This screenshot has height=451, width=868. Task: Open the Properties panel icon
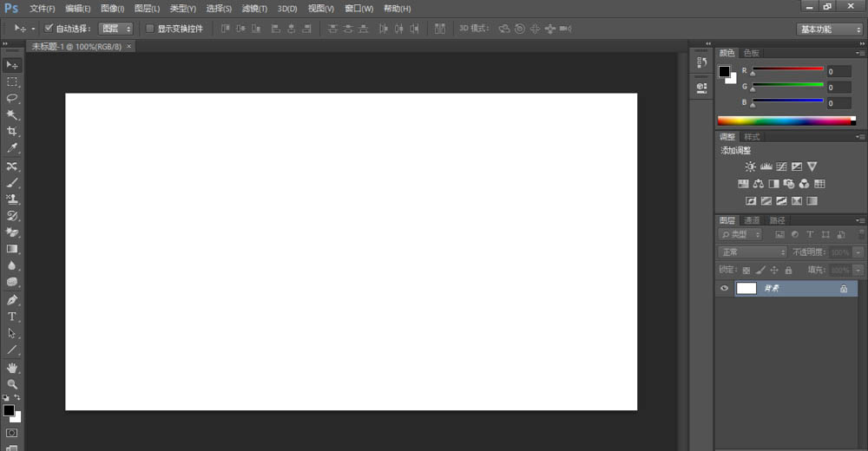(x=701, y=88)
